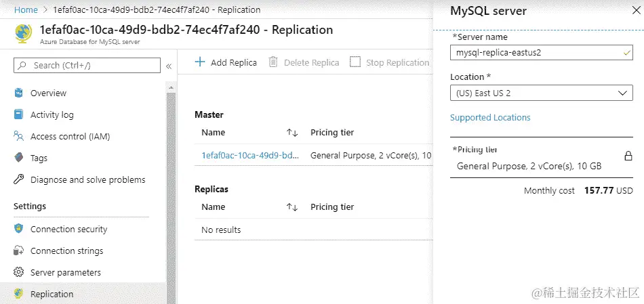The height and width of the screenshot is (304, 644).
Task: Click Stop Replication toolbar button
Action: click(389, 62)
